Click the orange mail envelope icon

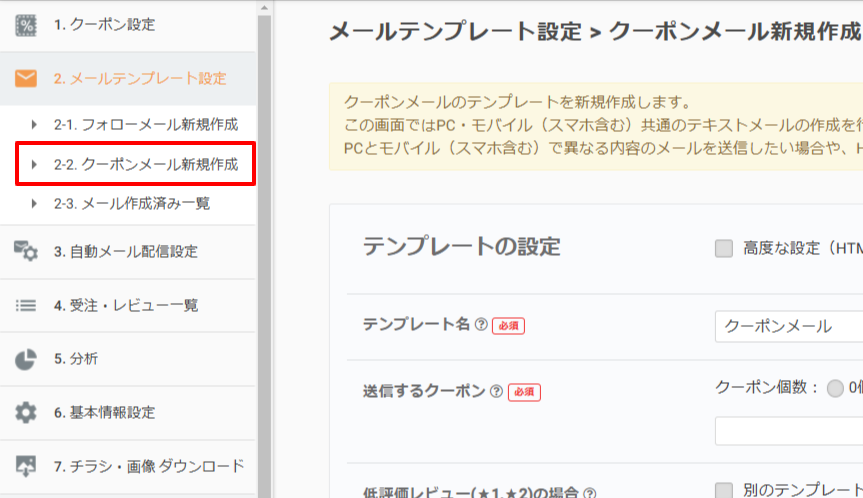coord(26,78)
